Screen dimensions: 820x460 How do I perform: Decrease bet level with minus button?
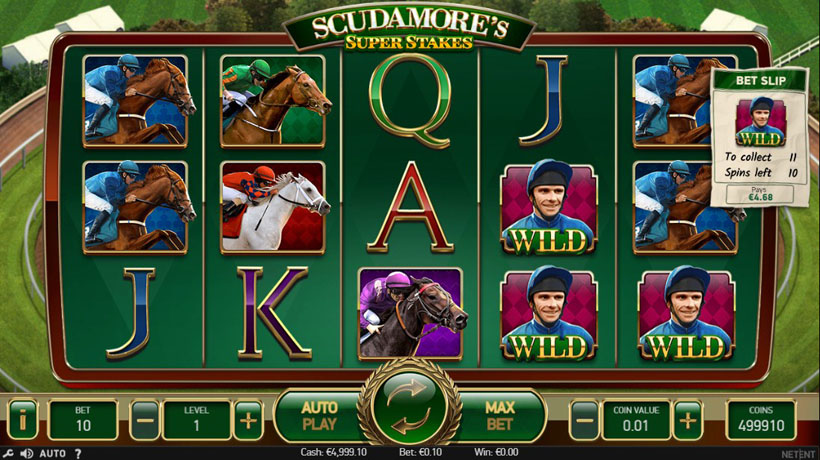144,420
